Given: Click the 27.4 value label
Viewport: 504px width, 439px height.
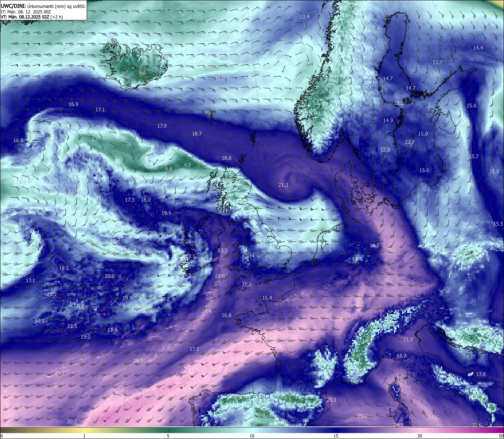Looking at the screenshot, I should 206,311.
